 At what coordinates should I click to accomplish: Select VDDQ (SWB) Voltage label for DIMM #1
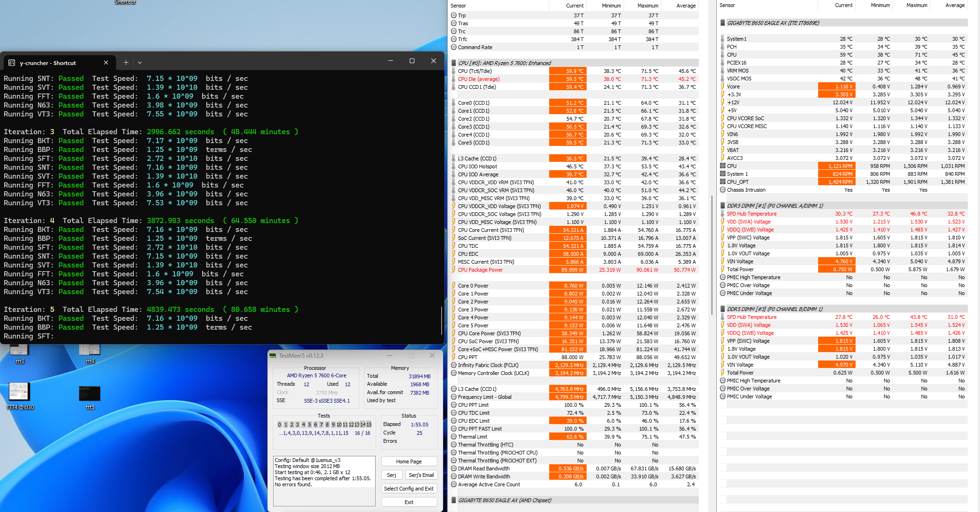tap(750, 230)
